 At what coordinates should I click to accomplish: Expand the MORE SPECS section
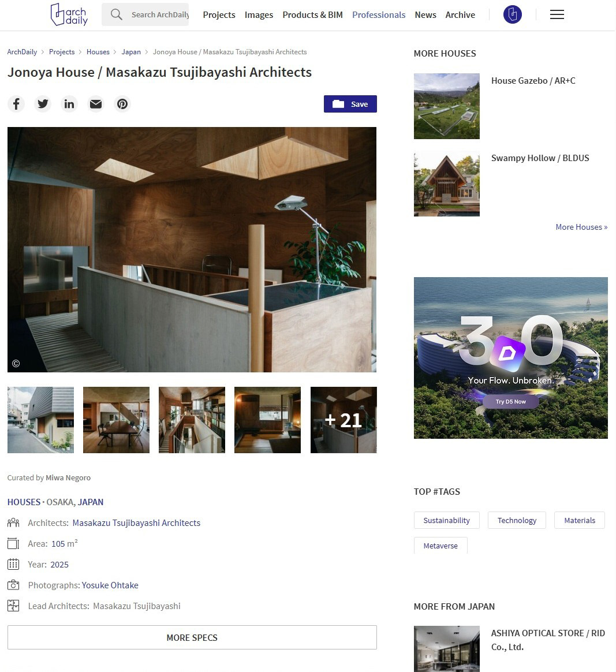click(x=192, y=637)
